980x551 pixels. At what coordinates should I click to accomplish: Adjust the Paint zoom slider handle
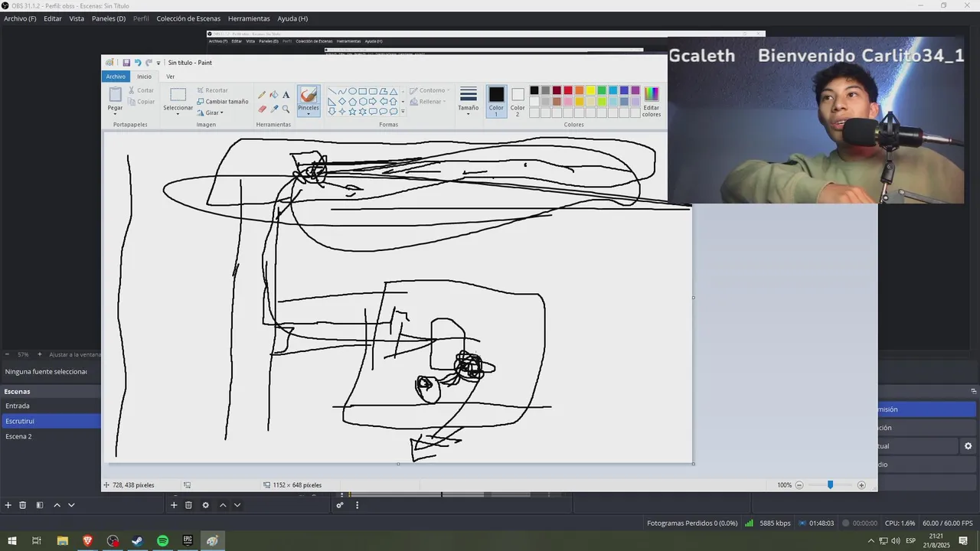coord(830,485)
